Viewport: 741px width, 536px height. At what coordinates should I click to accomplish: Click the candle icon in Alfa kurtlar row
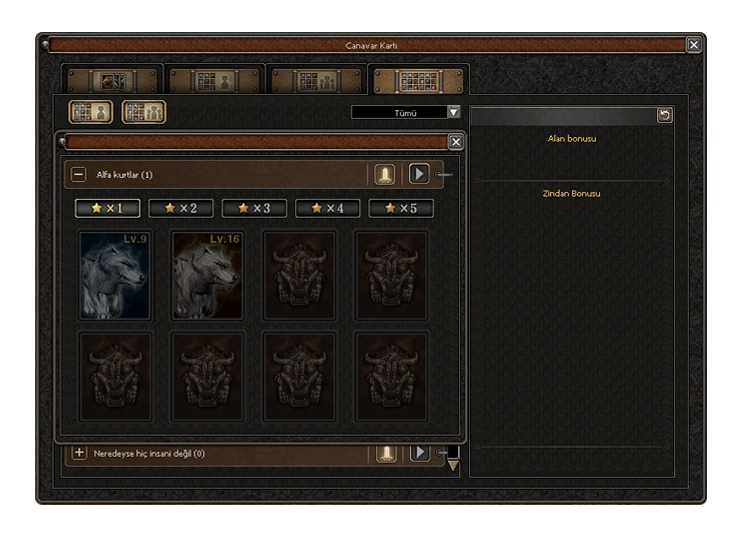pos(385,174)
